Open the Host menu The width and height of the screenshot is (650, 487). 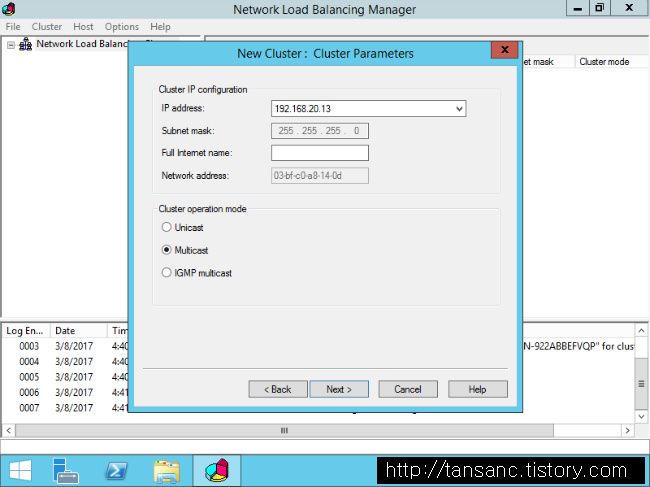pyautogui.click(x=83, y=27)
